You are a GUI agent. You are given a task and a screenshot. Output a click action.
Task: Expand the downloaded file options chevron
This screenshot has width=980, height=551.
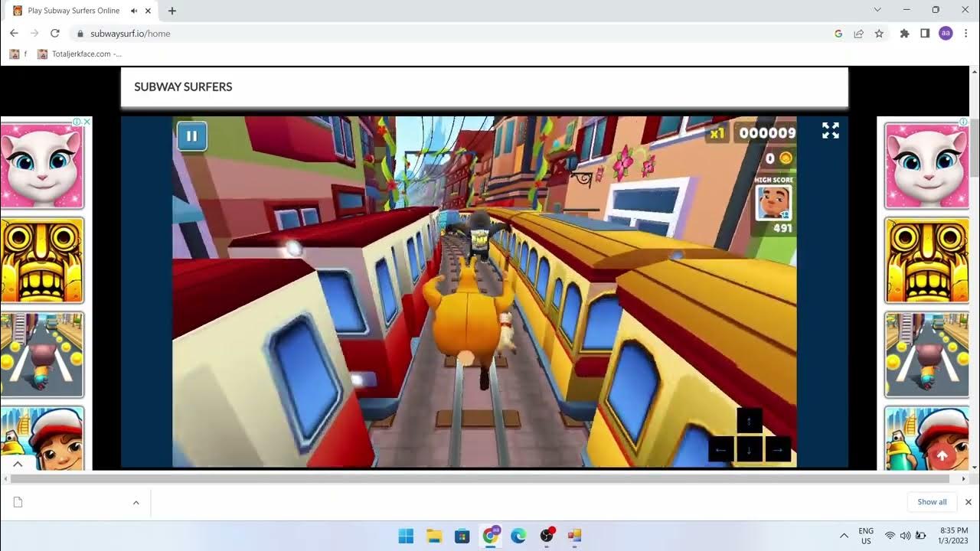tap(136, 503)
